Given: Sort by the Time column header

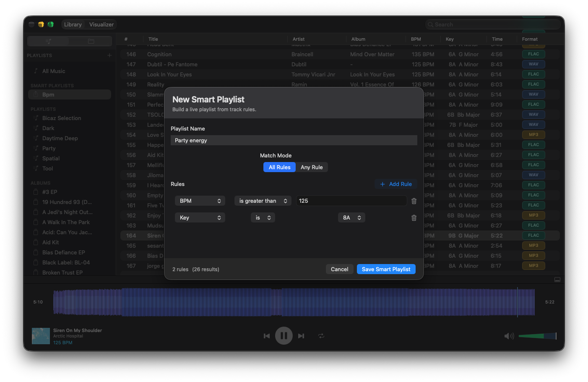Looking at the screenshot, I should pos(497,39).
